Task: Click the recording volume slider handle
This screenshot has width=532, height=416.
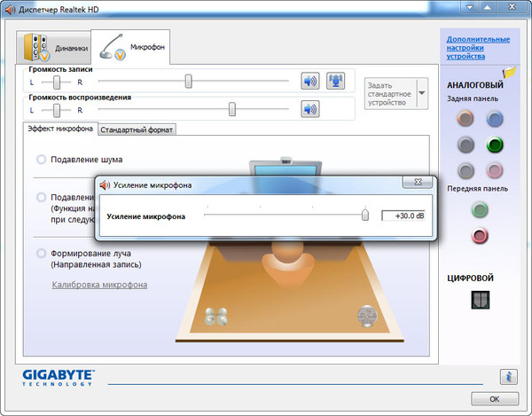Action: [x=188, y=81]
